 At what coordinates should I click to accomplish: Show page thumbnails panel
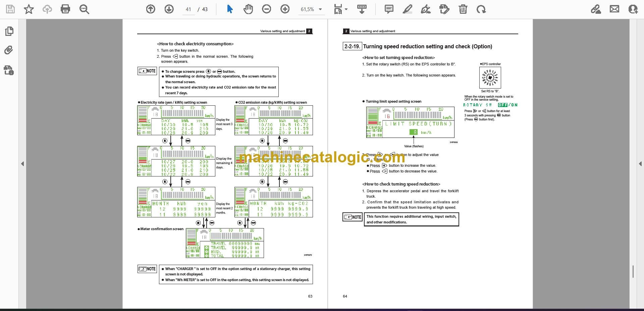click(9, 31)
